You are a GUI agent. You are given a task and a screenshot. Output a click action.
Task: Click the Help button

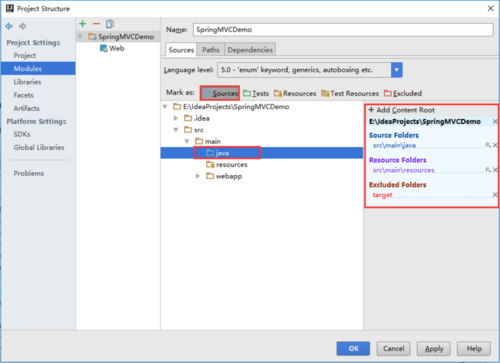coord(474,349)
